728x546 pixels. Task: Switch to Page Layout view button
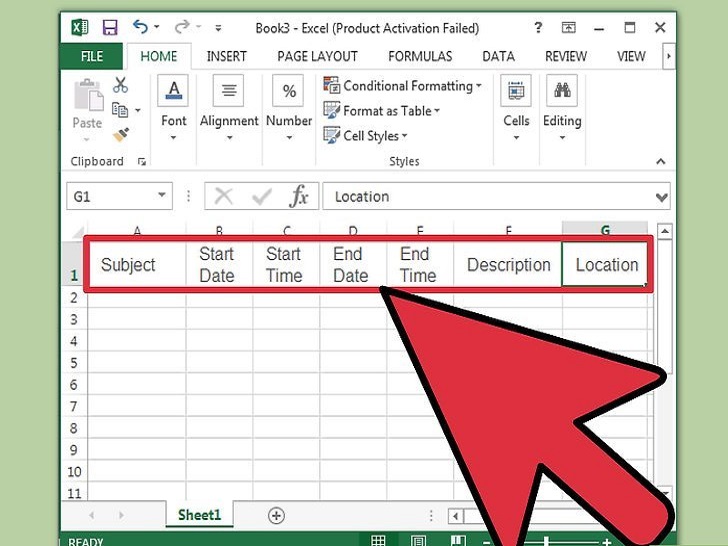[418, 540]
